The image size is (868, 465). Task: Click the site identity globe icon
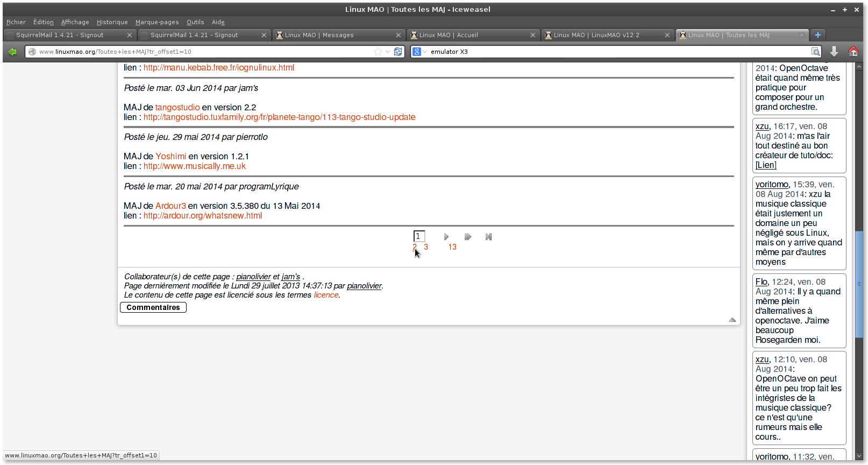[x=32, y=52]
